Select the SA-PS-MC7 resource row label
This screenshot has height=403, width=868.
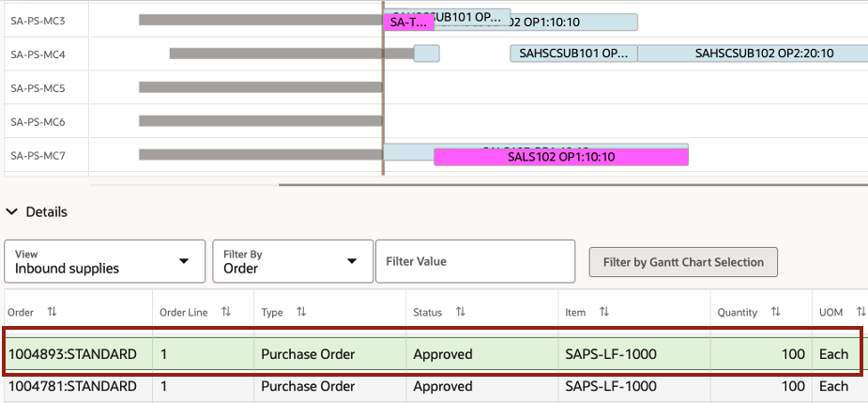tap(38, 155)
